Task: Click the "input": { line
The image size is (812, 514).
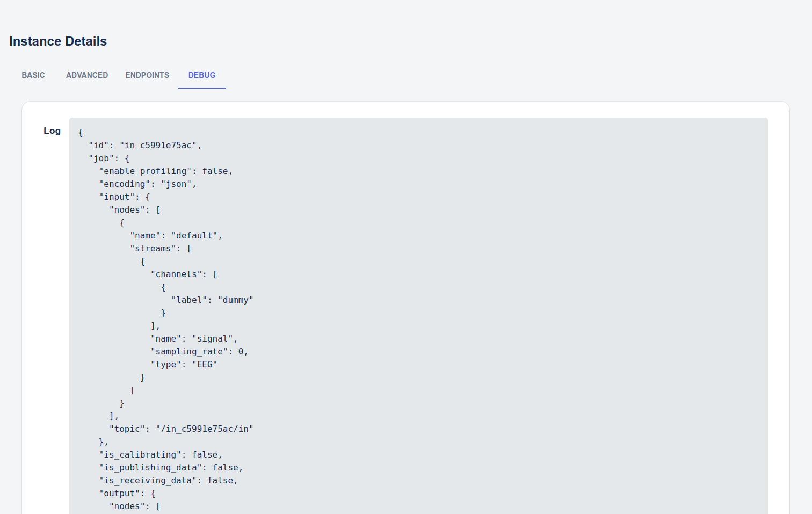Action: (125, 197)
